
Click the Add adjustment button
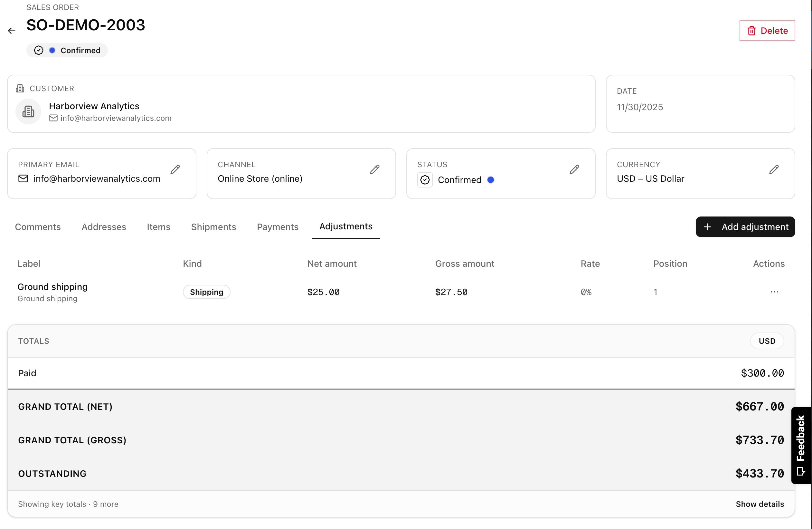(x=745, y=227)
